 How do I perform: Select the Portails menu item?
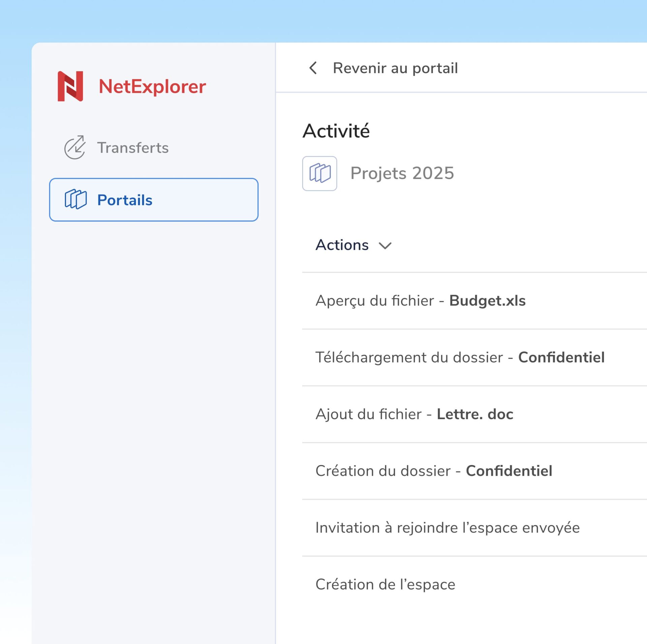pos(153,200)
